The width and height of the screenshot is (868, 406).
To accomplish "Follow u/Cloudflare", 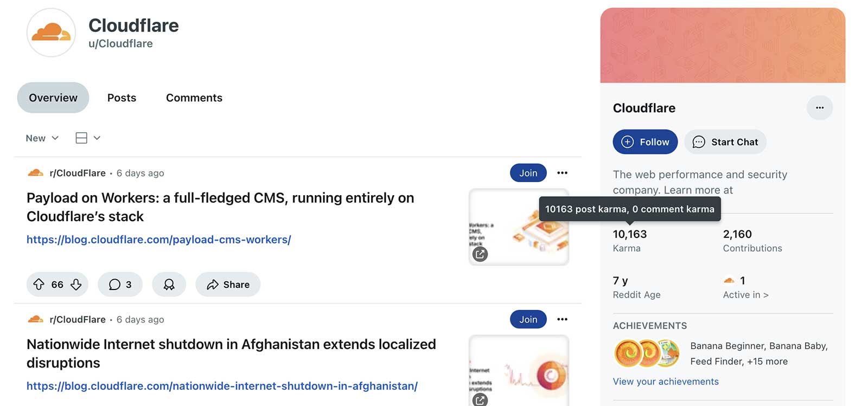I will pos(645,141).
